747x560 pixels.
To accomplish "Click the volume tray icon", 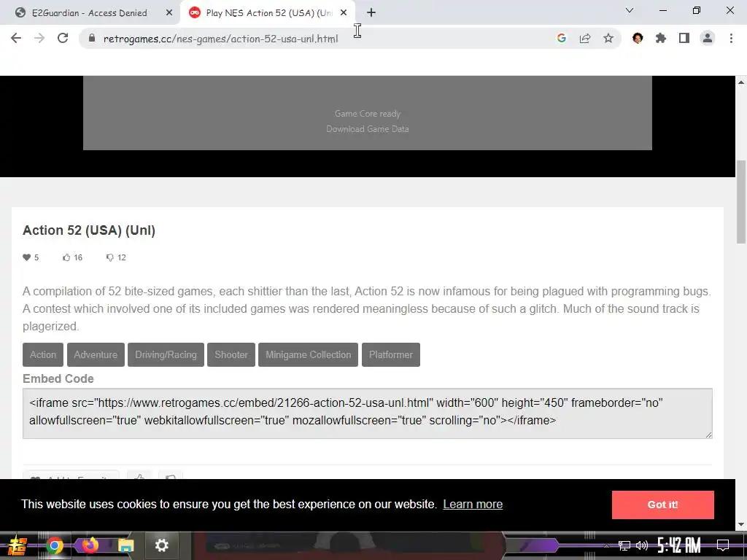I will click(642, 545).
